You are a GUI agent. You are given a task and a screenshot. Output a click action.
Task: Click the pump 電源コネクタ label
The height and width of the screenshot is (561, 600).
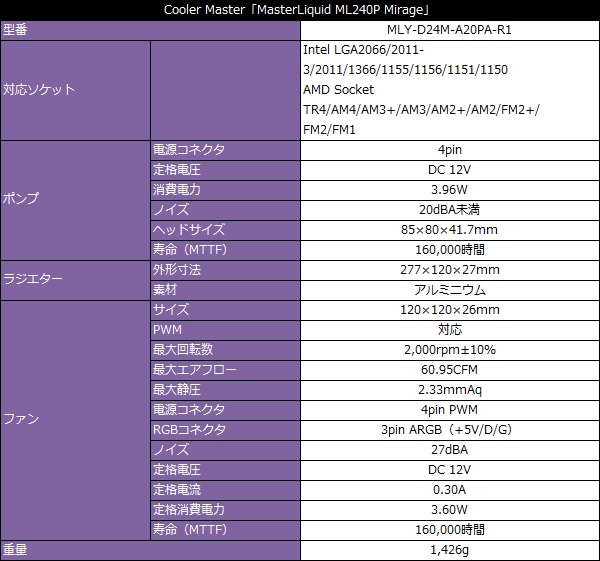[x=189, y=150]
